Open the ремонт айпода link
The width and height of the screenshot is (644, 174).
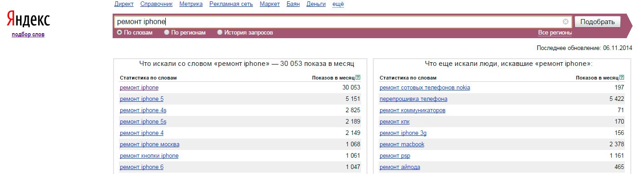[400, 167]
